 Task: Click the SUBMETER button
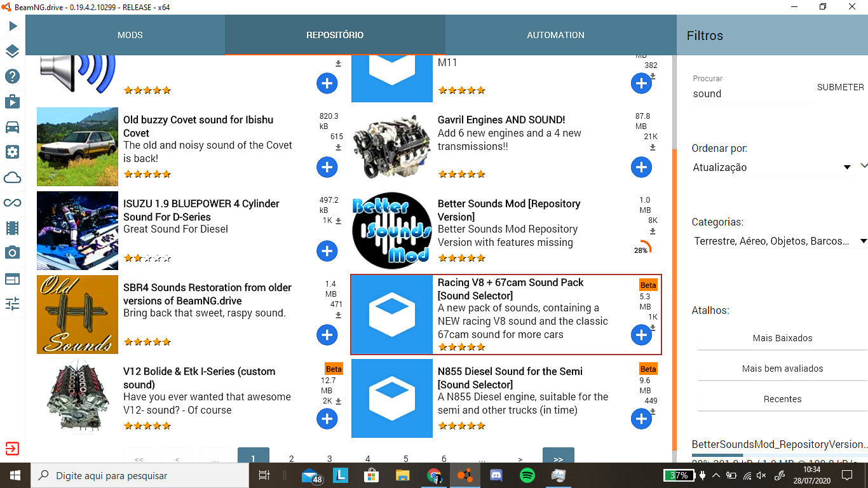tap(841, 87)
